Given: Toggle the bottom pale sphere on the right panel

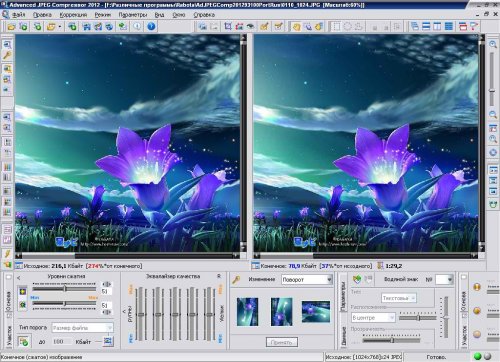Looking at the screenshot, I should pyautogui.click(x=477, y=334).
